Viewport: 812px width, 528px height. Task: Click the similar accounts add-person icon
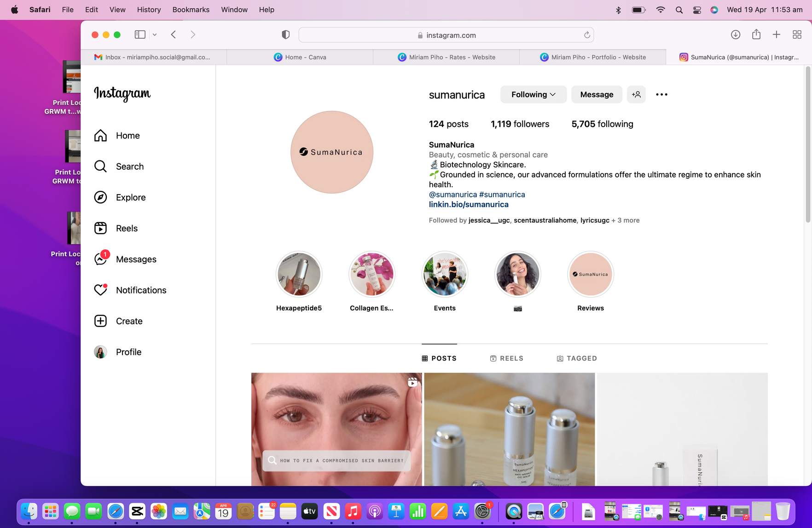point(636,94)
